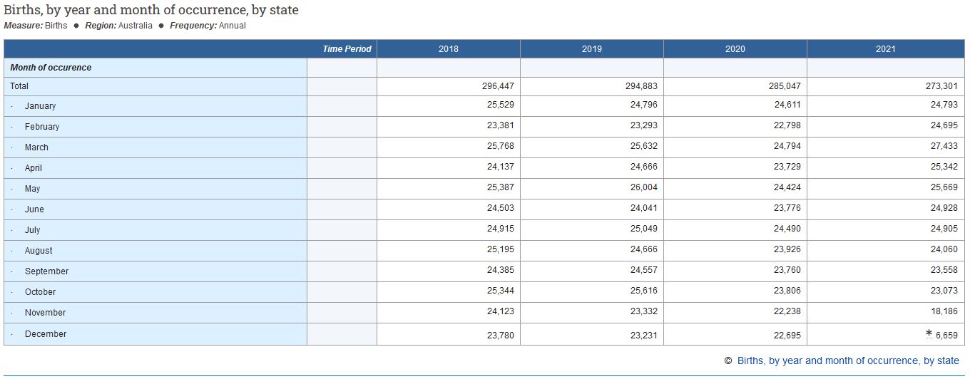Click the May 2019 value 26,004
This screenshot has height=384, width=980.
(x=644, y=187)
